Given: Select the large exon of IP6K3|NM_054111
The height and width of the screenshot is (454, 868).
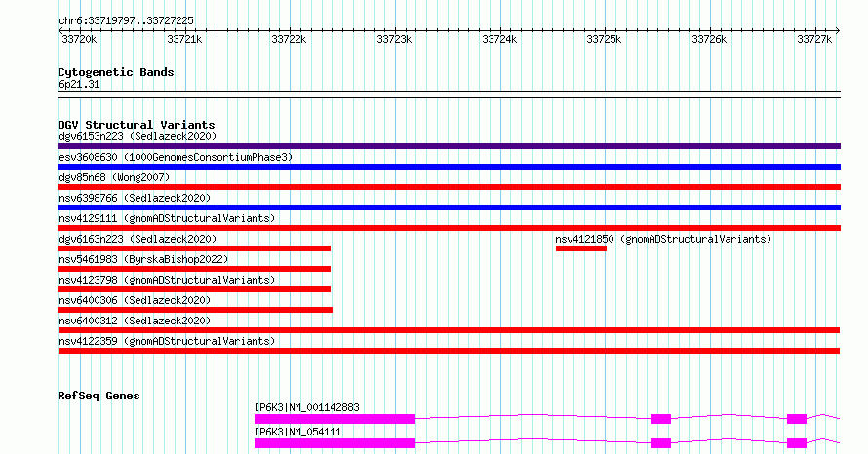Looking at the screenshot, I should (x=335, y=443).
